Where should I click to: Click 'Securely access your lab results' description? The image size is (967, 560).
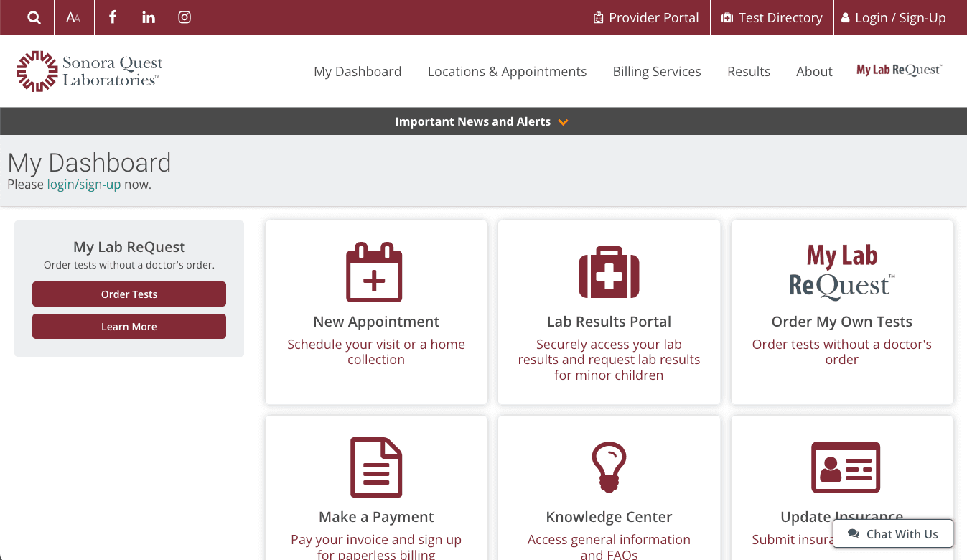(609, 360)
